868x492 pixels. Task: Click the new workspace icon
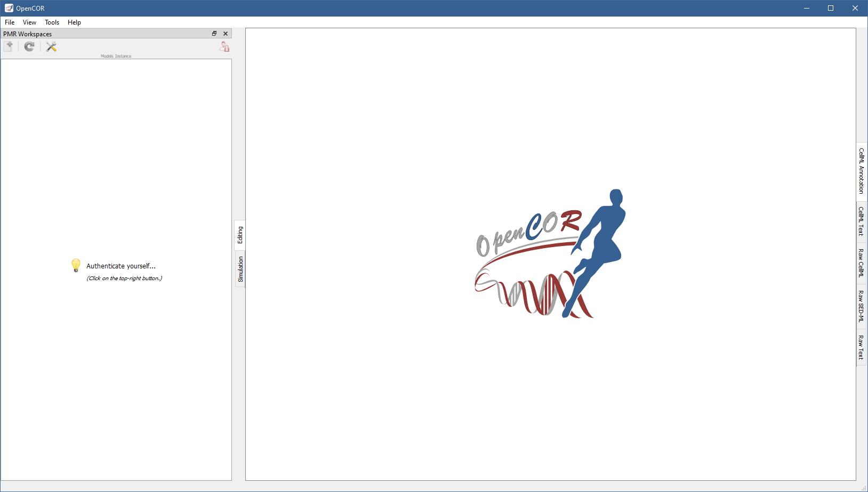9,46
